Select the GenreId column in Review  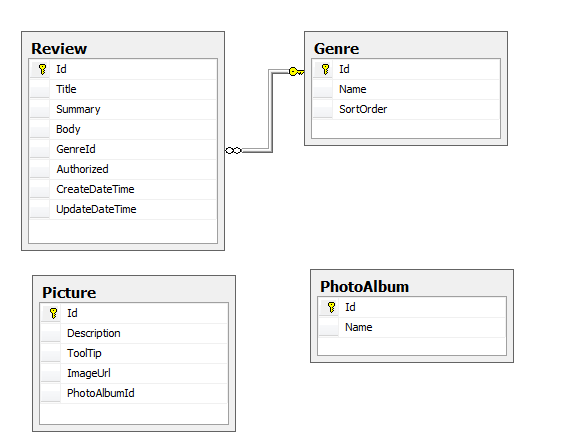point(123,149)
